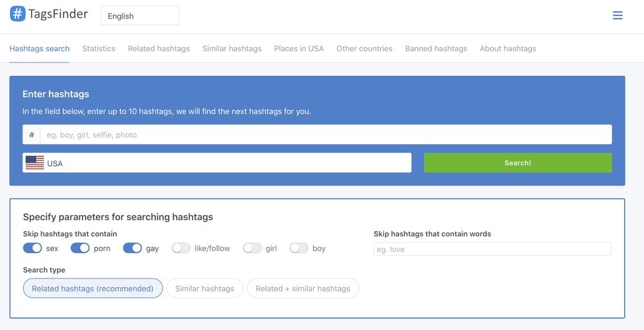644x330 pixels.
Task: Click the # prefix symbol in hashtag field
Action: tap(32, 134)
